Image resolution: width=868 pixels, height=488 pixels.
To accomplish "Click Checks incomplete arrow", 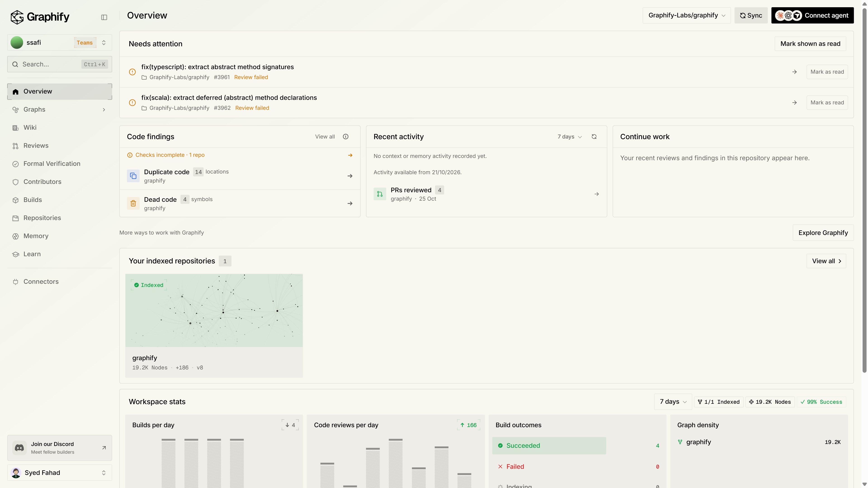I will [x=350, y=155].
